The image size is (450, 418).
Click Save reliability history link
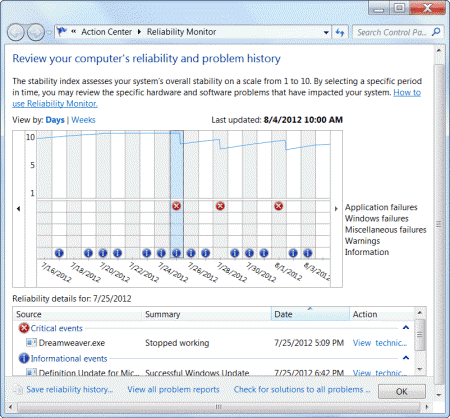coord(70,389)
